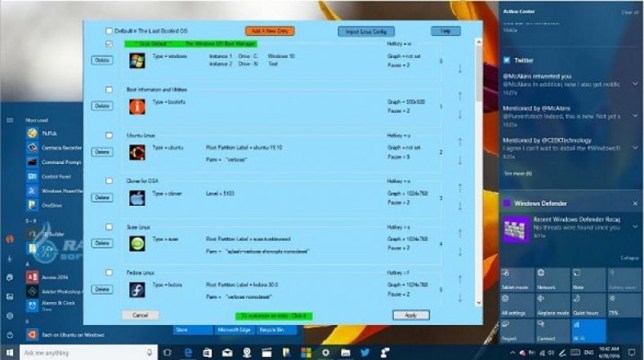Click the green customise an entry bar
This screenshot has height=360, width=644.
coord(274,316)
